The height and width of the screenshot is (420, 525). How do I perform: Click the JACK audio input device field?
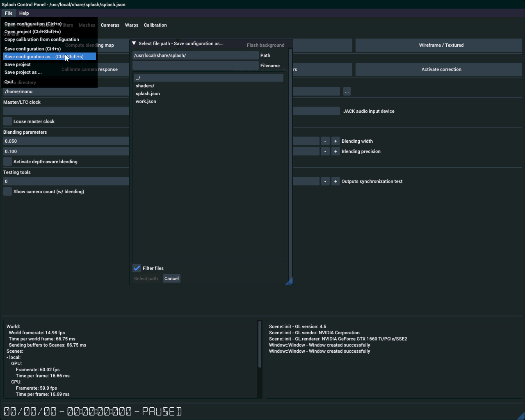tap(171, 111)
